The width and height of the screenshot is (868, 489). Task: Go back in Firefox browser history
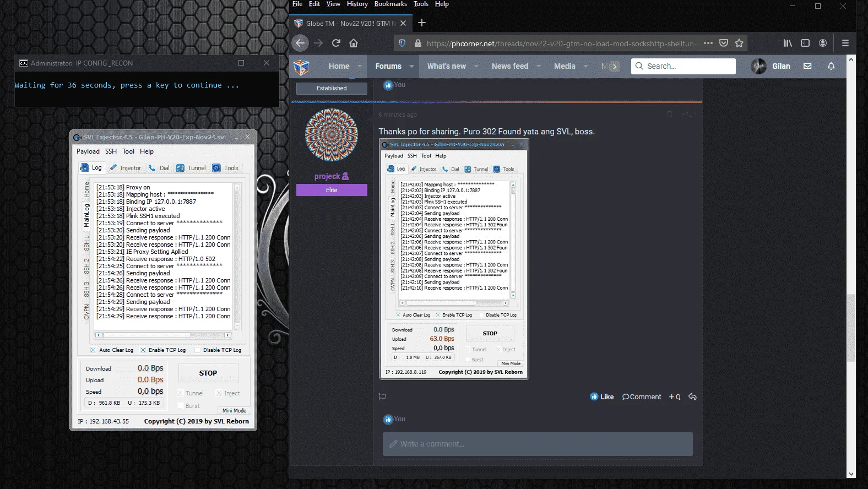[300, 43]
